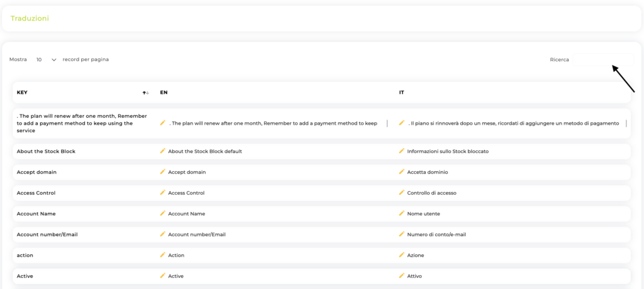This screenshot has width=644, height=289.
Task: Click pencil icon beside English 'About the Stock Block default'
Action: (x=163, y=151)
